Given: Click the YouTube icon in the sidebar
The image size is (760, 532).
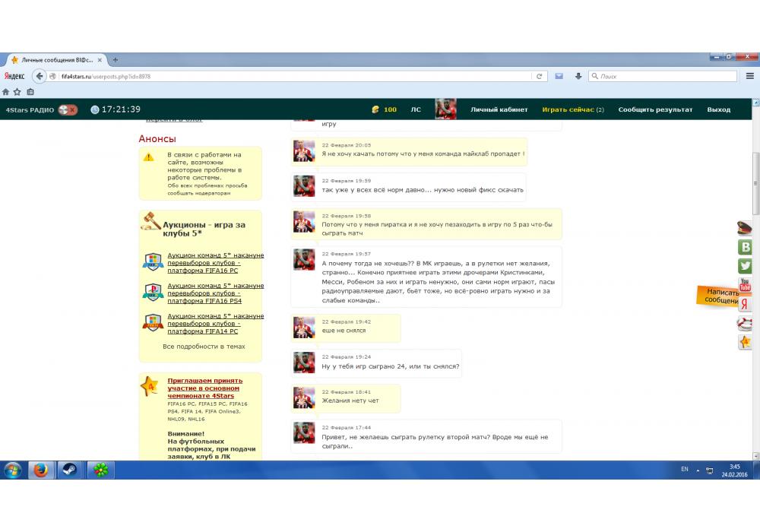Looking at the screenshot, I should click(x=745, y=284).
